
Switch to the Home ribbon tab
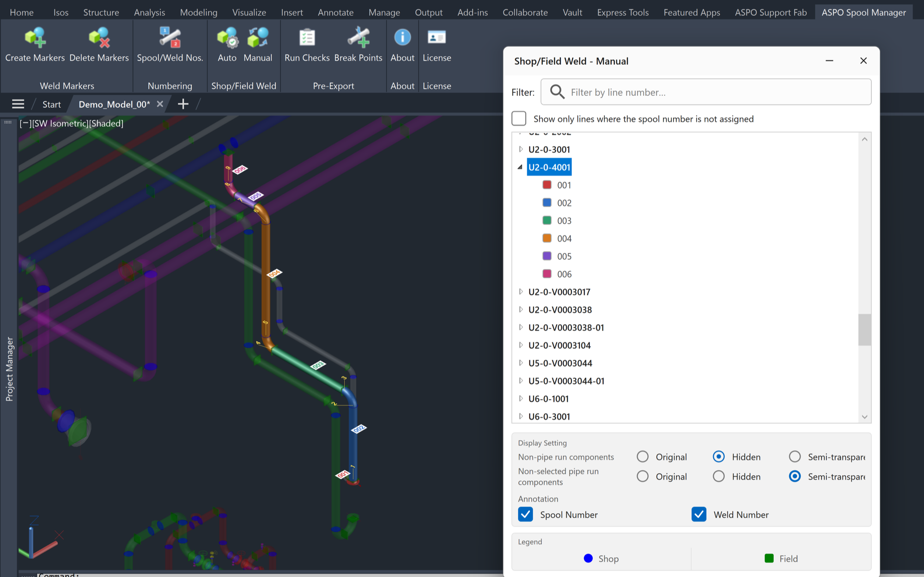tap(22, 12)
